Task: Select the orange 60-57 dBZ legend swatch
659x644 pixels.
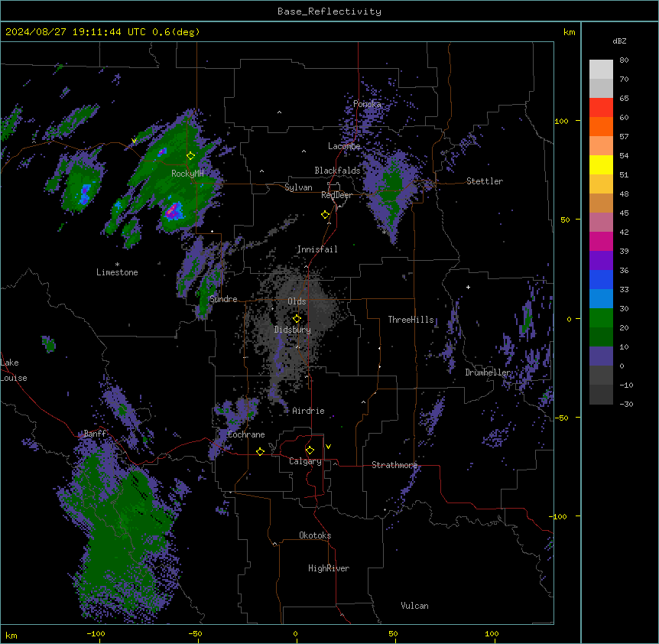Action: click(601, 126)
